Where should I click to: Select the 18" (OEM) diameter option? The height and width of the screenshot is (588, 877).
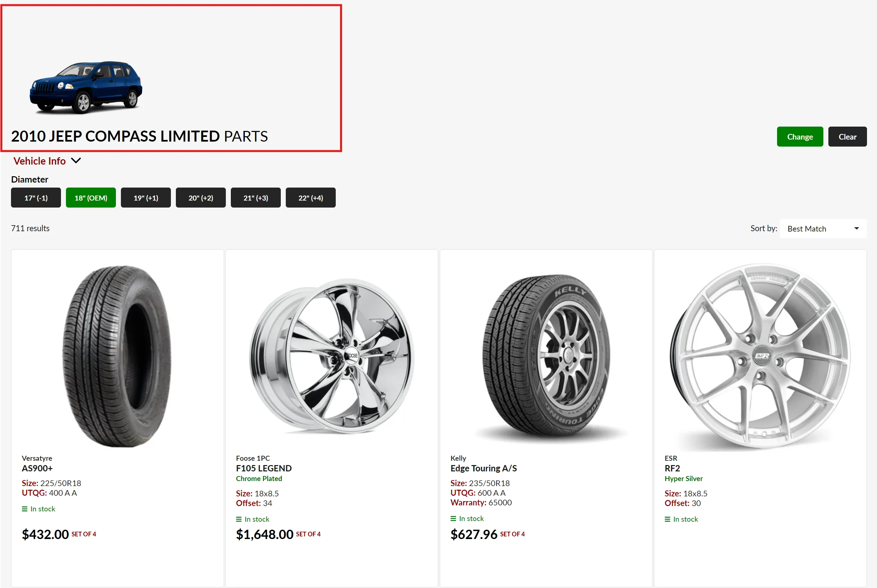(91, 198)
